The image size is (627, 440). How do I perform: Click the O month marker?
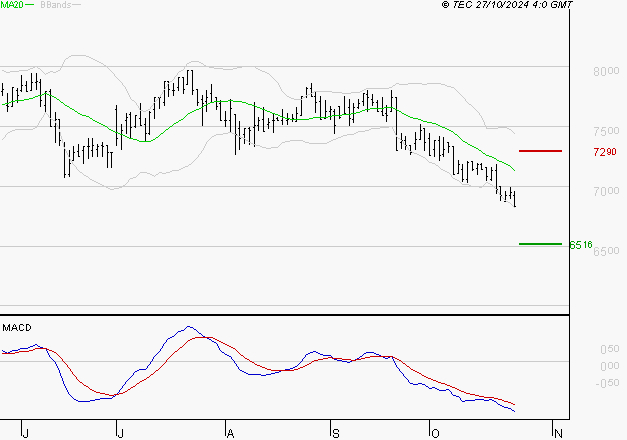pyautogui.click(x=435, y=433)
